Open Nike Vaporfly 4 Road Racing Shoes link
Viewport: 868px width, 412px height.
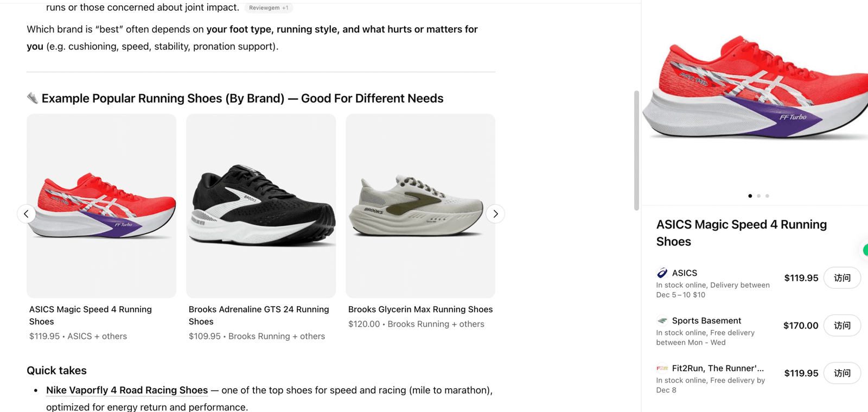coord(127,390)
